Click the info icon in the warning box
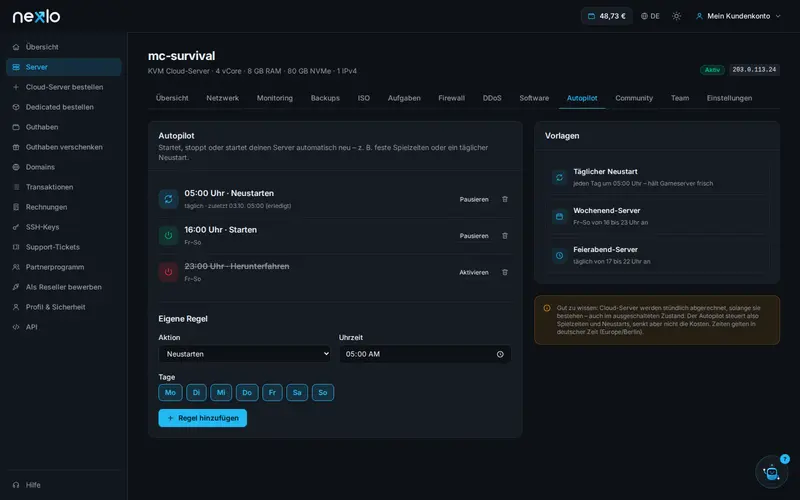 click(x=547, y=308)
